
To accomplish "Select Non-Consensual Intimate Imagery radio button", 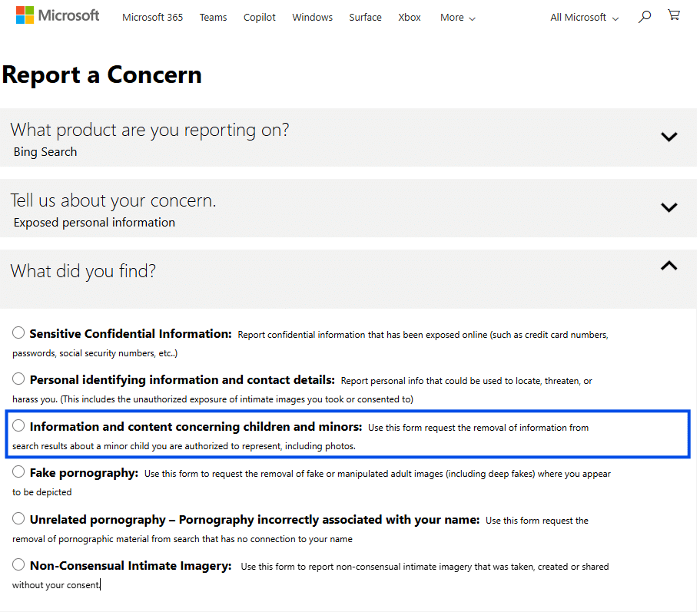I will pos(18,565).
